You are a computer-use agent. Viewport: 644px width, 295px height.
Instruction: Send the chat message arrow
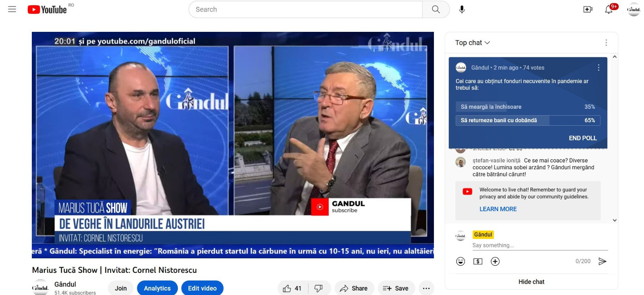602,262
